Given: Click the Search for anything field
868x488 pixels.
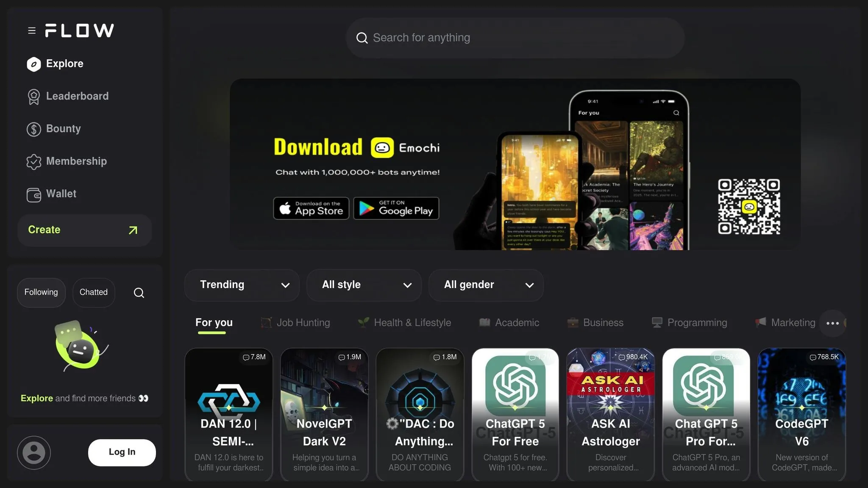Looking at the screenshot, I should (515, 38).
